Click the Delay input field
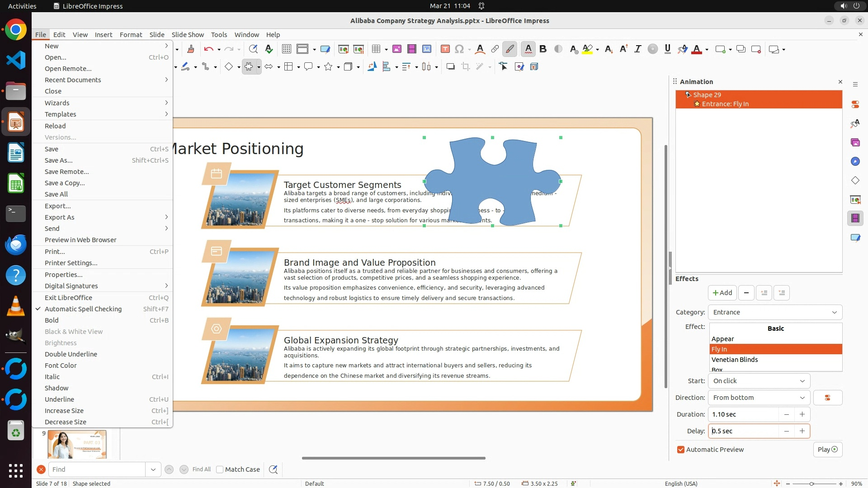Viewport: 868px width, 488px height. coord(743,431)
